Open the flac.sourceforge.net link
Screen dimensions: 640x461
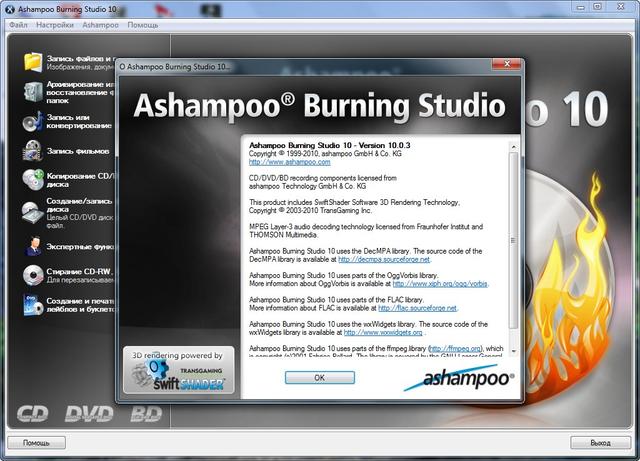[418, 308]
